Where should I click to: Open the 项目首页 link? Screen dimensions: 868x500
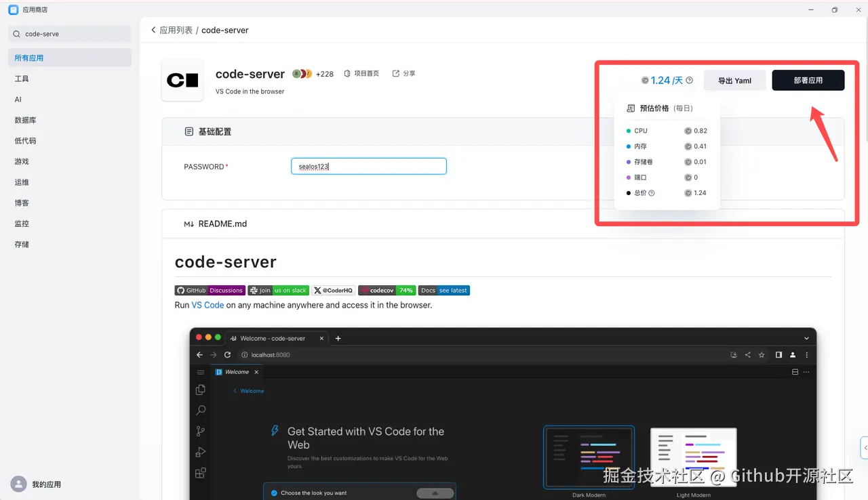tap(367, 73)
